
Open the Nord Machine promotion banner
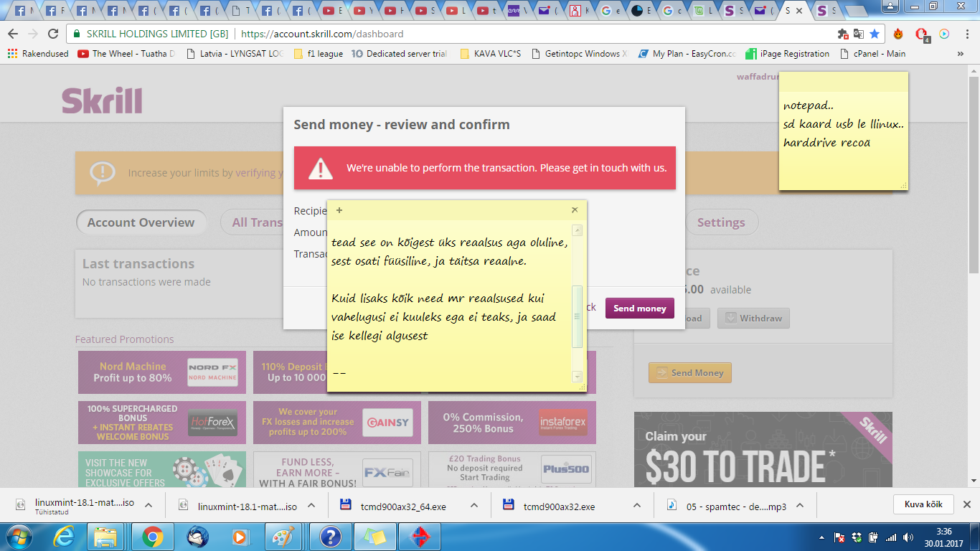click(x=162, y=372)
